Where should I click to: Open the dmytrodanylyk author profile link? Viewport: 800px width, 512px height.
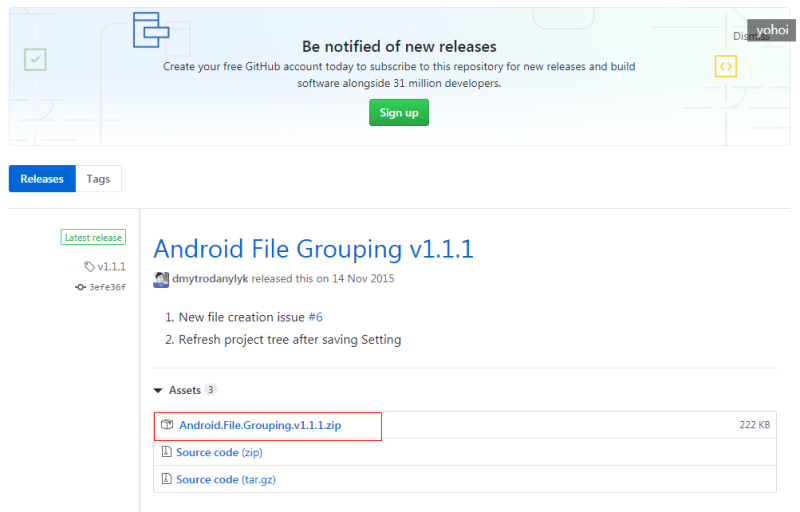pyautogui.click(x=210, y=278)
